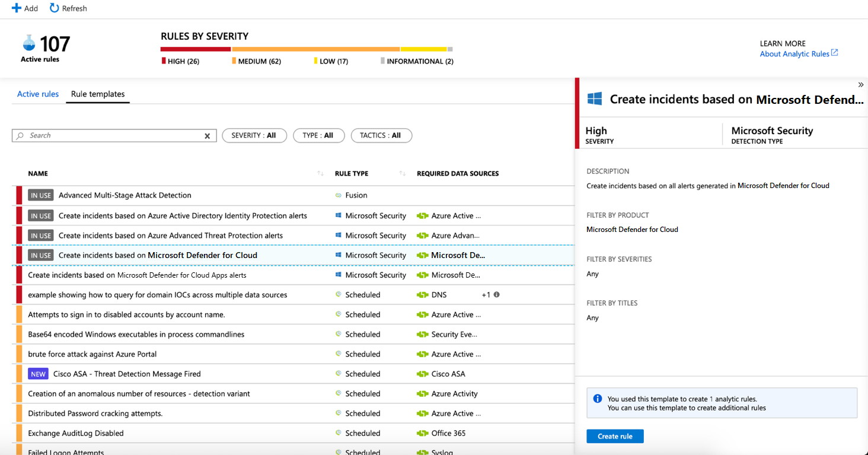Click info icon next to +1
Image resolution: width=868 pixels, height=455 pixels.
pos(496,294)
